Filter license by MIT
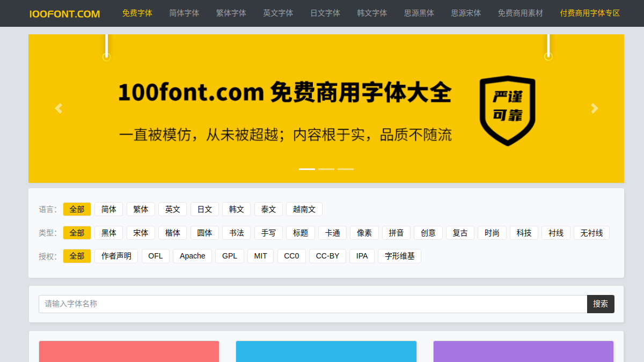 [261, 256]
